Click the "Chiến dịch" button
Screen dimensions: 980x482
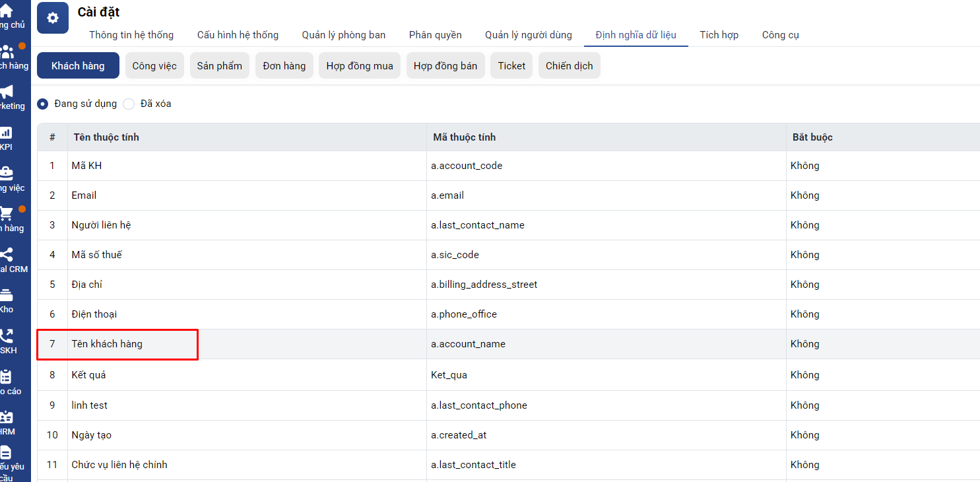pyautogui.click(x=569, y=66)
